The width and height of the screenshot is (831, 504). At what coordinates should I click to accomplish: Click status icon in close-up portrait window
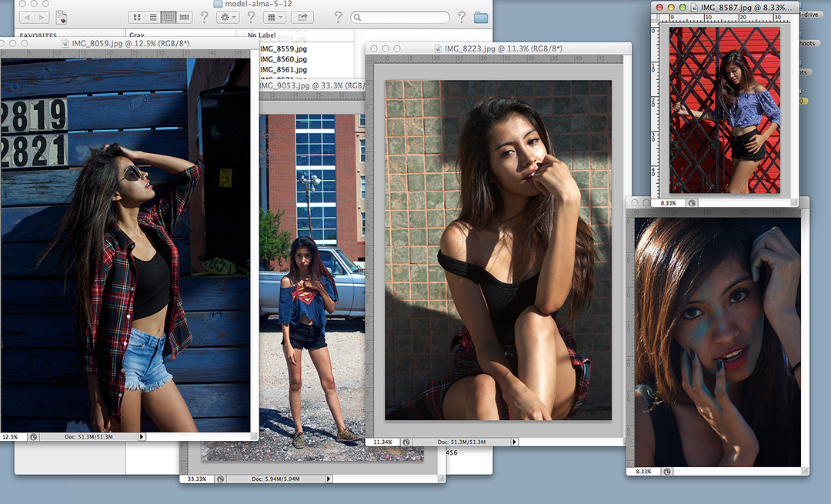pyautogui.click(x=666, y=471)
